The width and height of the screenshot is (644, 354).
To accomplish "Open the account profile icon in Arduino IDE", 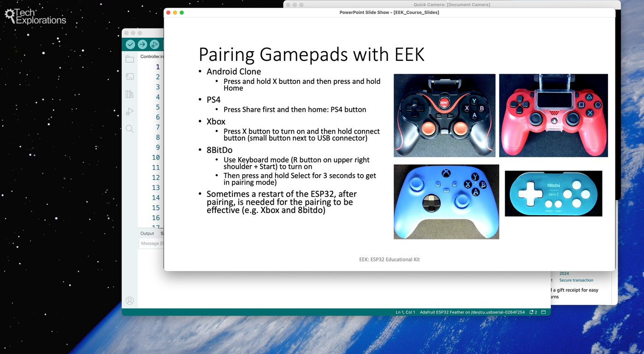I will click(130, 301).
